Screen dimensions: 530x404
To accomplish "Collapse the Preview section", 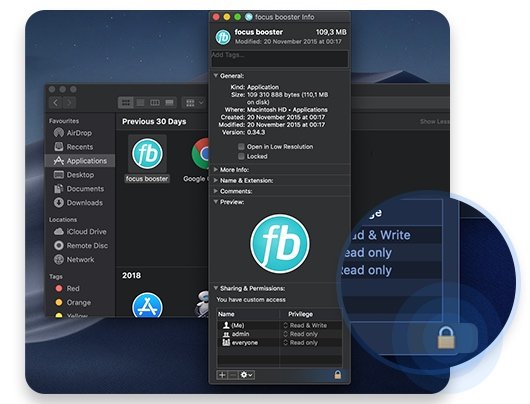I will click(x=216, y=202).
